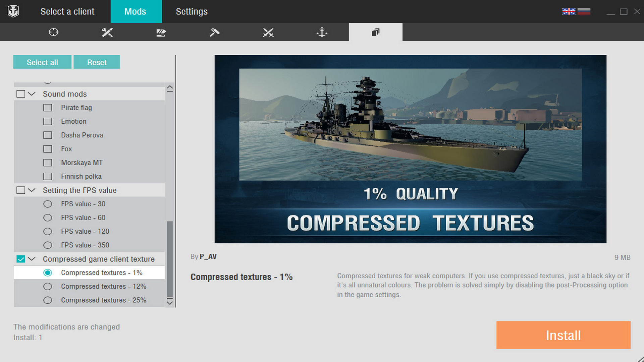The width and height of the screenshot is (644, 362).
Task: Open the hammer mods category icon
Action: 214,32
